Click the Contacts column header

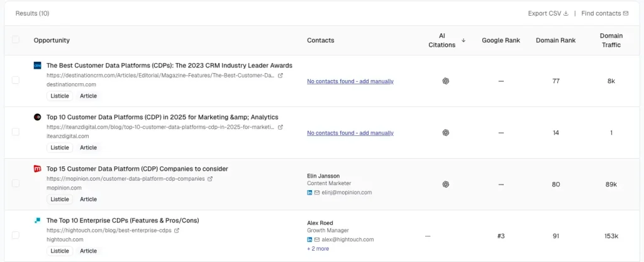click(321, 40)
